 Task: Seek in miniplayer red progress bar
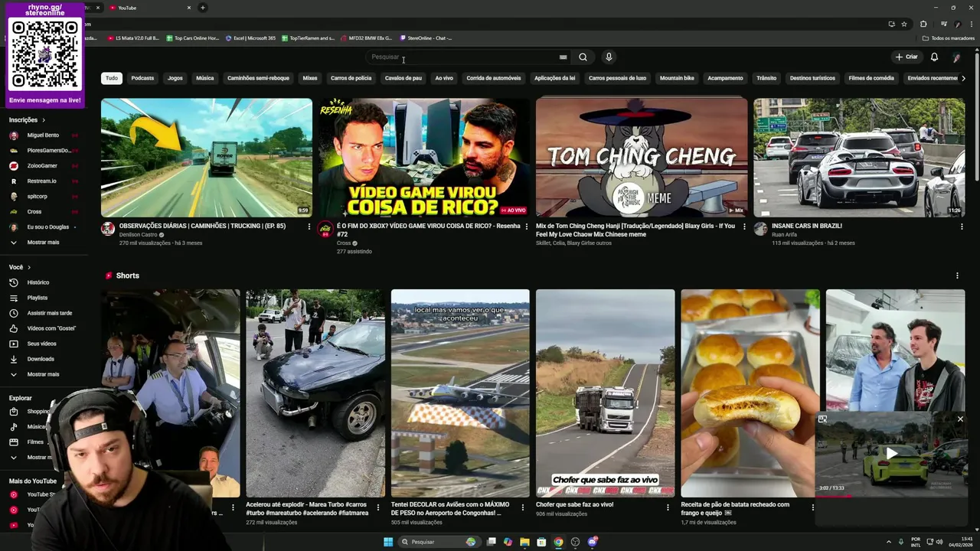(891, 496)
